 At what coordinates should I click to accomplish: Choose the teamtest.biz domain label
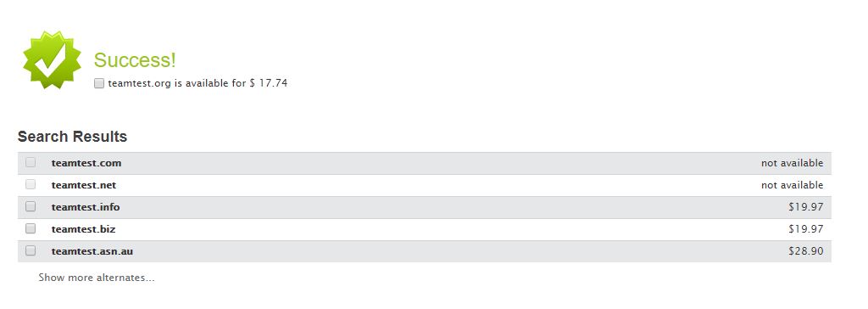(x=83, y=229)
